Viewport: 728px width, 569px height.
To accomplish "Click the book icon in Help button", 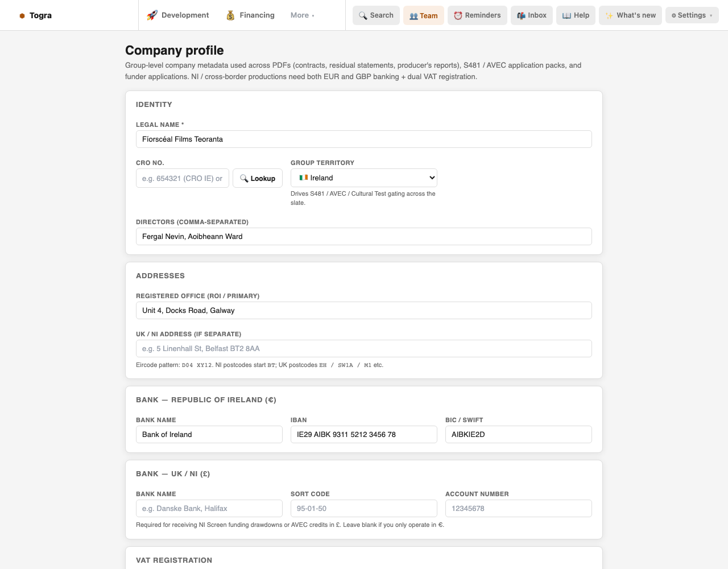I will (x=566, y=15).
